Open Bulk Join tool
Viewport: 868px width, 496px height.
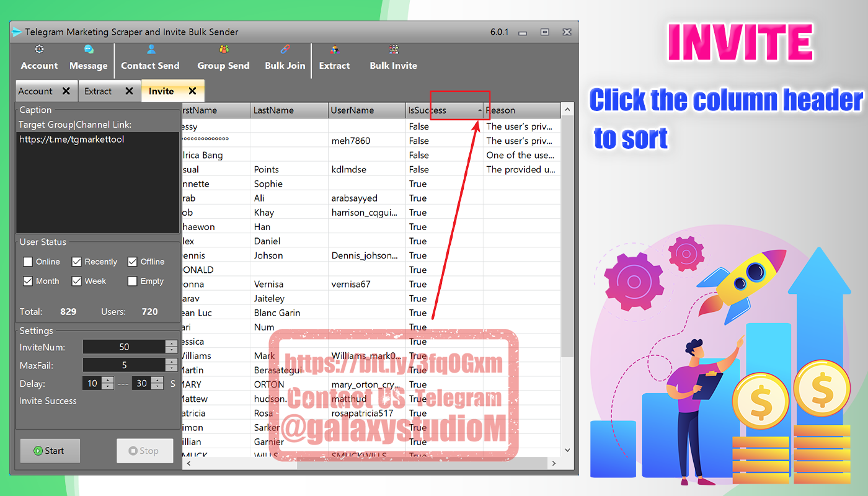(x=285, y=58)
